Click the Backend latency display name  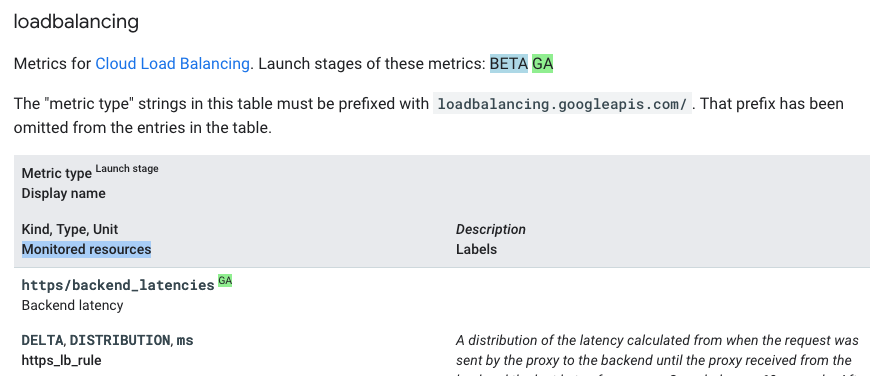[x=72, y=306]
